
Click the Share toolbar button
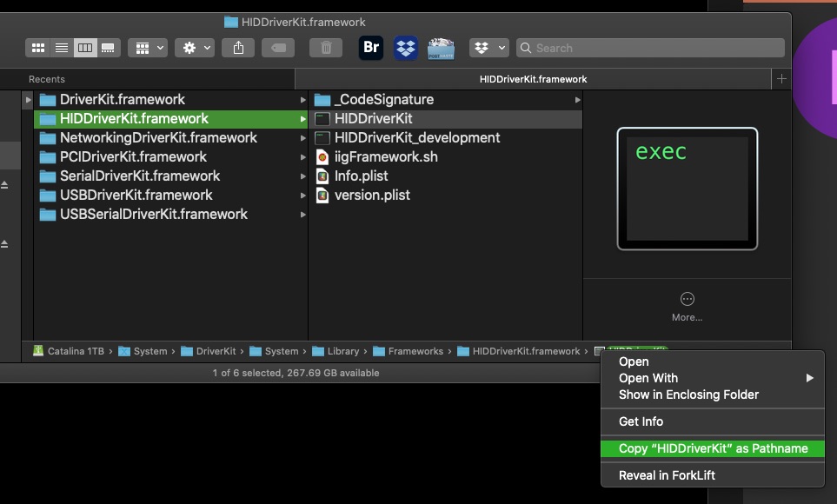[238, 48]
